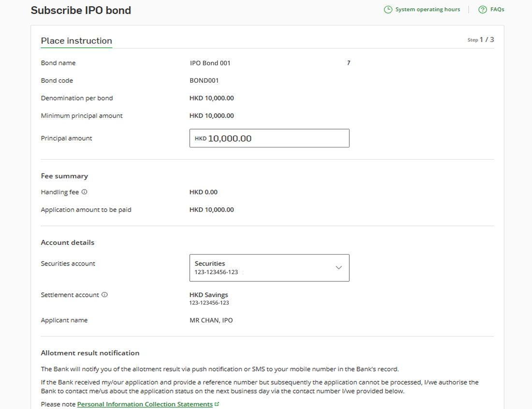Image resolution: width=532 pixels, height=409 pixels.
Task: Open the Securities account dropdown
Action: pyautogui.click(x=269, y=267)
